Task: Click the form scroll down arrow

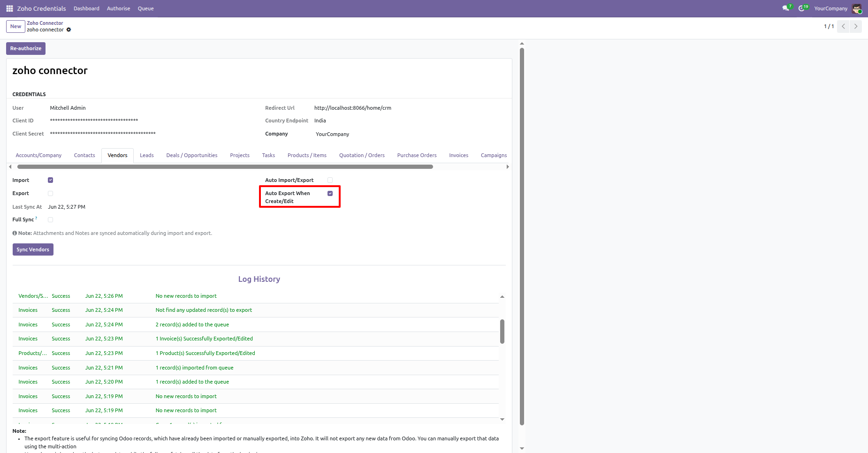Action: pos(522,448)
